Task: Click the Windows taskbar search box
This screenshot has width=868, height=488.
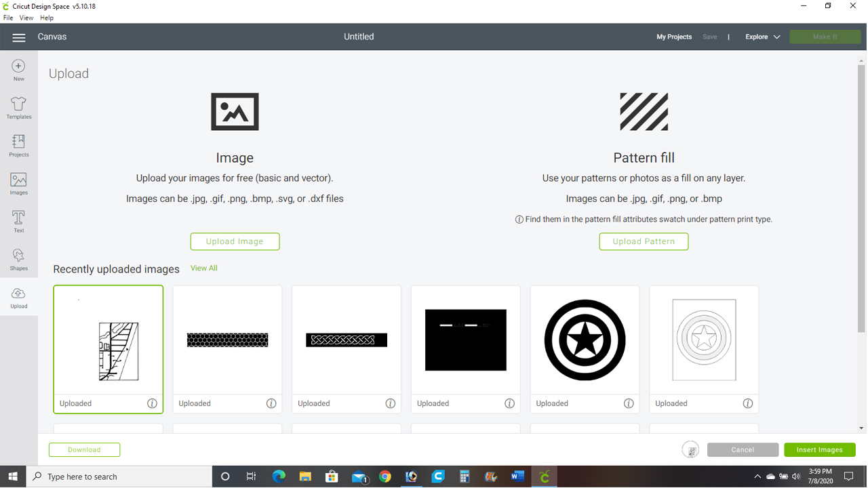Action: click(119, 476)
